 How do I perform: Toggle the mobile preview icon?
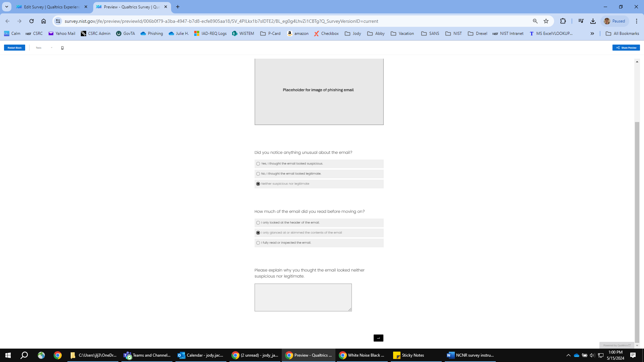point(62,48)
